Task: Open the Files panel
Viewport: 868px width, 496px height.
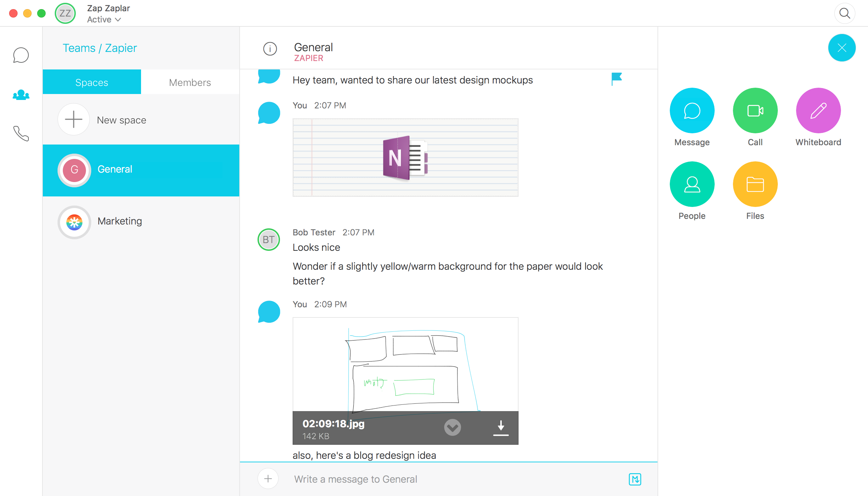Action: click(x=755, y=184)
